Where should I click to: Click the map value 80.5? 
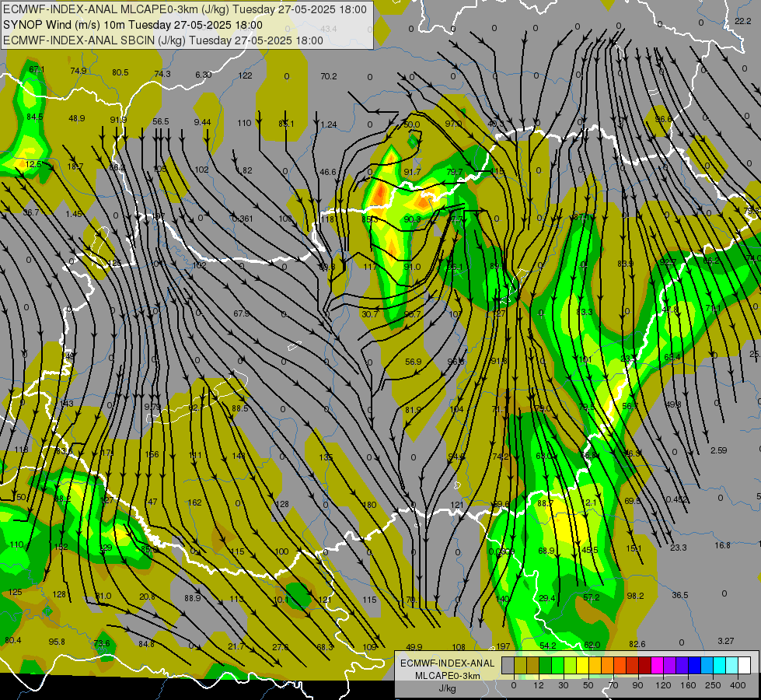pos(120,72)
